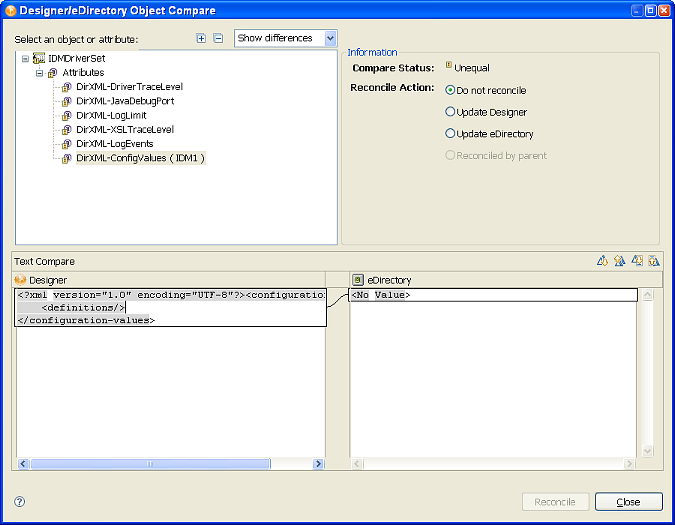The image size is (675, 525).
Task: Click the dialog title bar app icon
Action: 11,10
